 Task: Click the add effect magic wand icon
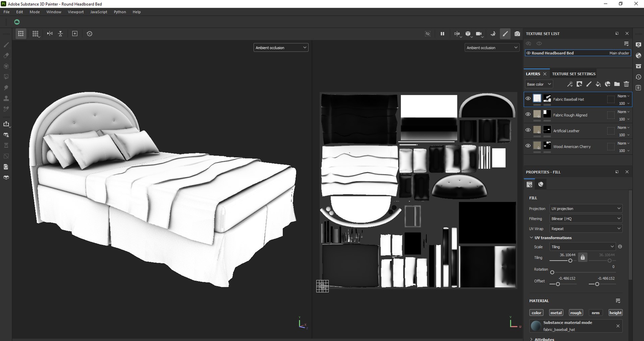570,84
